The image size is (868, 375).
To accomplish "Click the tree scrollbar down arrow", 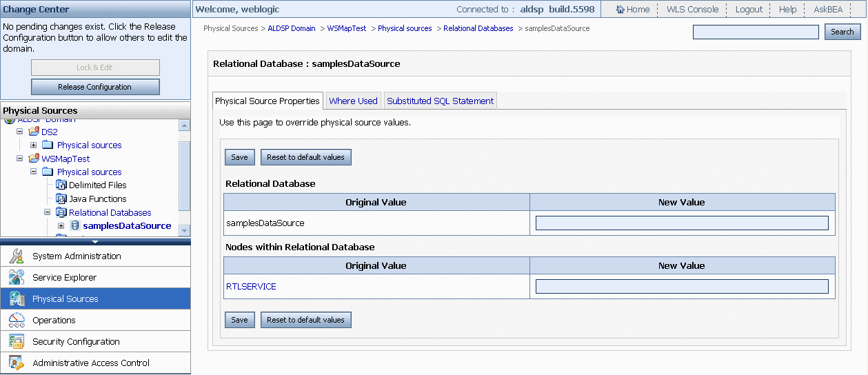I will click(184, 230).
